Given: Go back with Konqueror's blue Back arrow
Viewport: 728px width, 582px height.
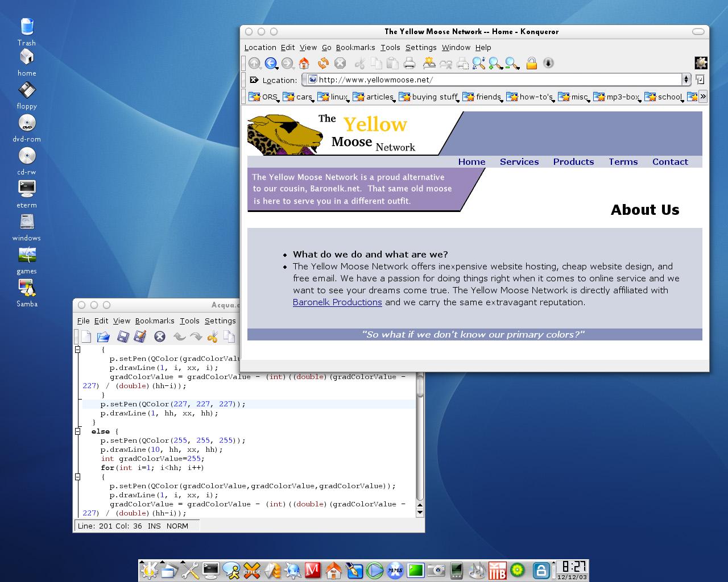Looking at the screenshot, I should pos(271,64).
